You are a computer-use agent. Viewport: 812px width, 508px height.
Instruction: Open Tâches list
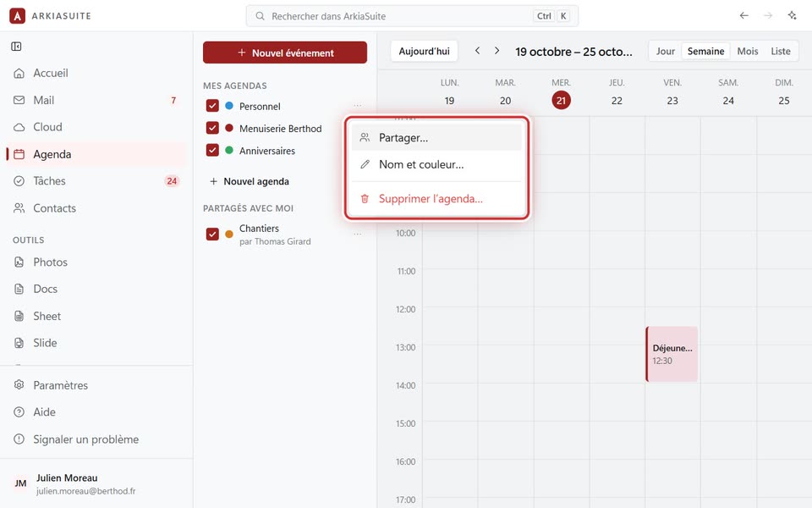pos(96,181)
